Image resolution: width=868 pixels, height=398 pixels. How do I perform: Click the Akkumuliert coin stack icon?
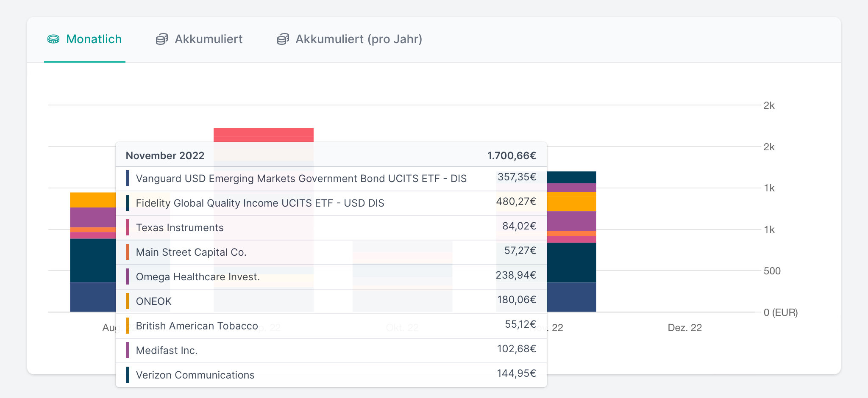[x=162, y=39]
